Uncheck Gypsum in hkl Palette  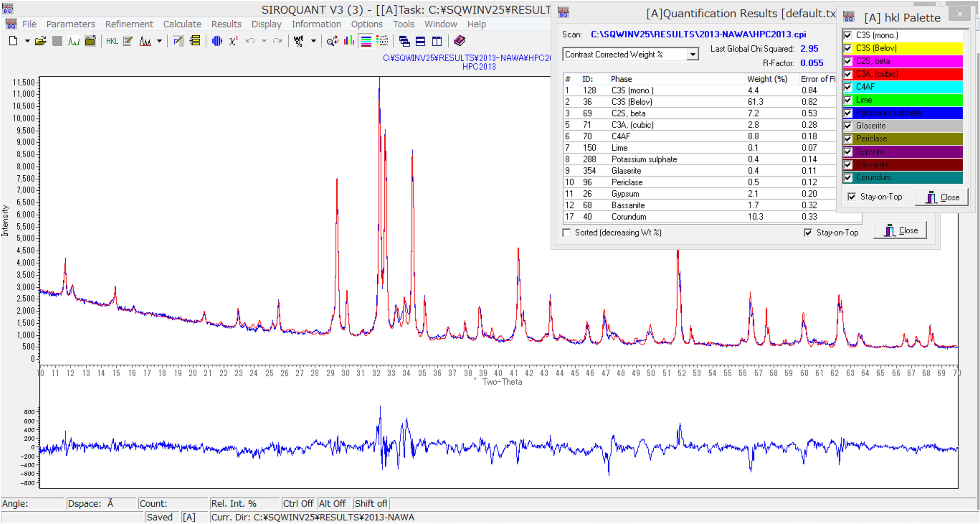coord(848,152)
